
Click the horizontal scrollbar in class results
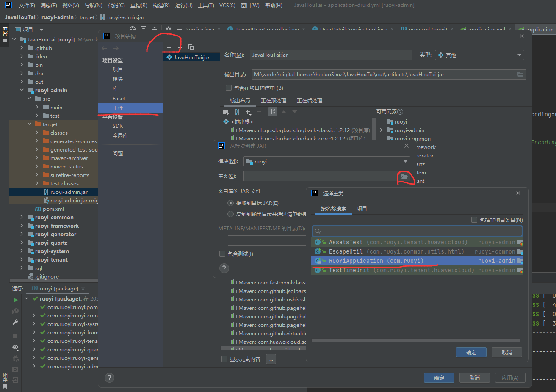point(415,340)
